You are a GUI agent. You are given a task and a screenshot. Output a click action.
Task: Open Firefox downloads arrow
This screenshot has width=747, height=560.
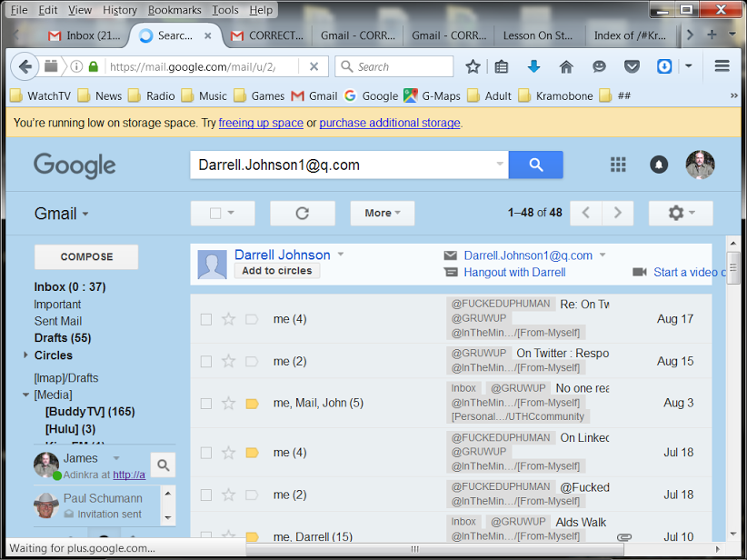533,66
